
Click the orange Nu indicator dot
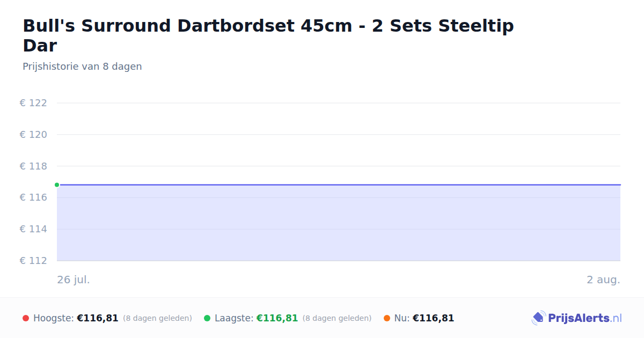coord(387,318)
